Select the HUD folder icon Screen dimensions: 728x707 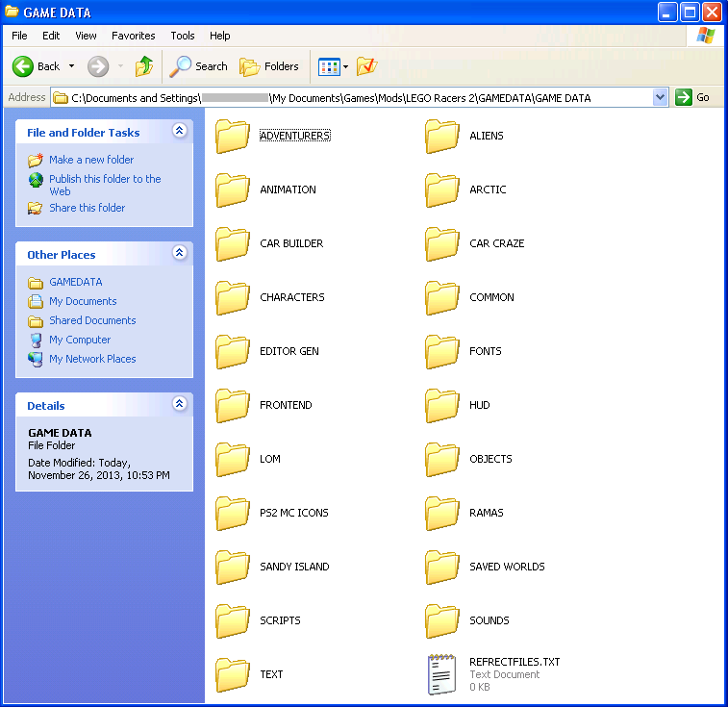coord(442,405)
